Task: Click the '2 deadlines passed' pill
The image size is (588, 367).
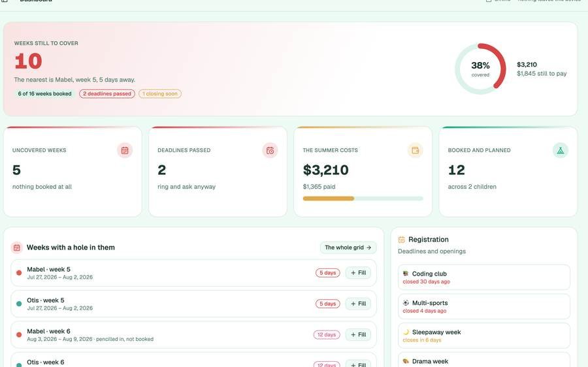Action: (x=107, y=94)
